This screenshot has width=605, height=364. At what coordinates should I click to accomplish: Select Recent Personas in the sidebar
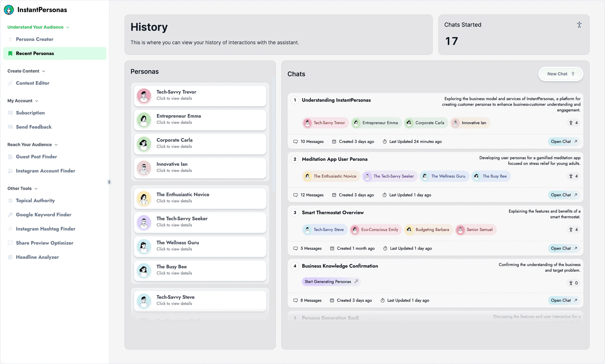35,53
